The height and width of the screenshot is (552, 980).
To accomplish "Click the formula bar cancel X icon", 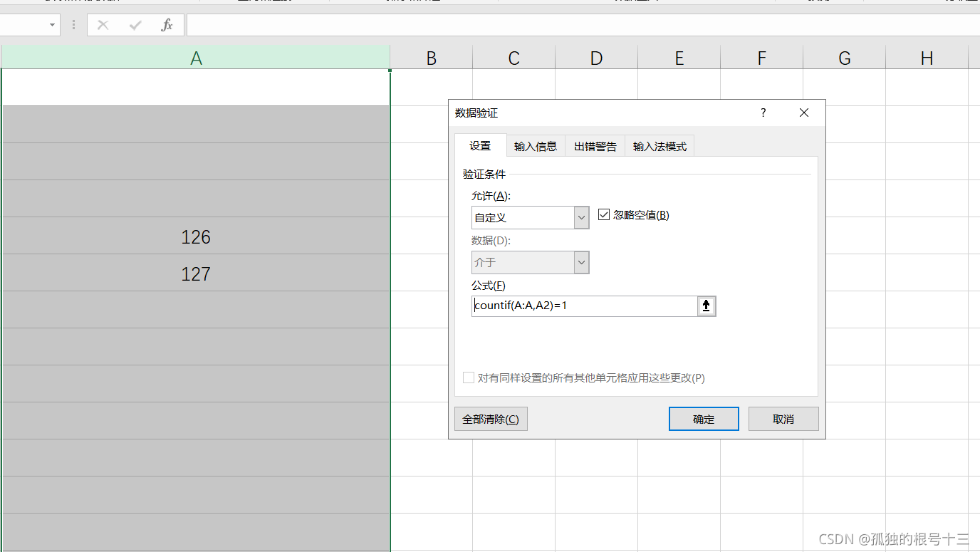I will [x=103, y=25].
